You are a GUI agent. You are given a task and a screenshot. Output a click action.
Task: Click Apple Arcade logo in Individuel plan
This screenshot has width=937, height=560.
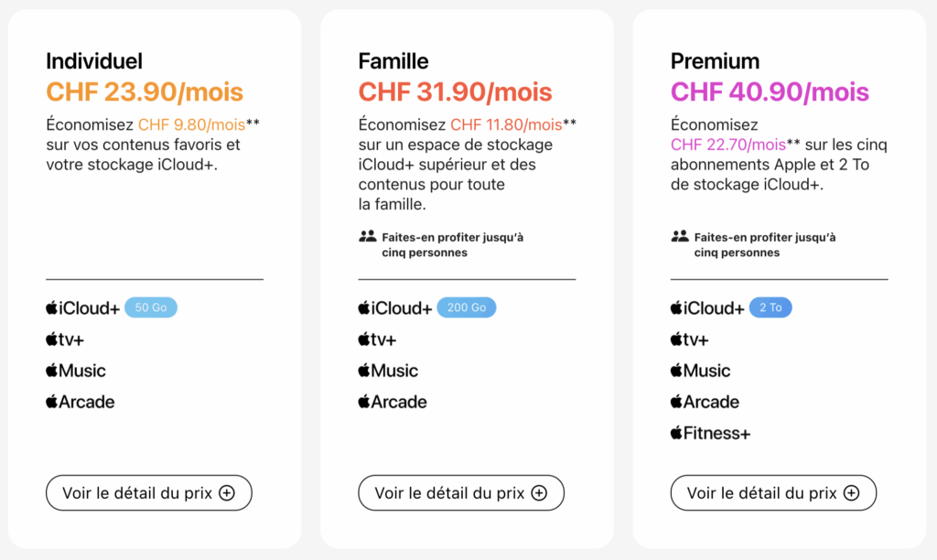point(81,402)
